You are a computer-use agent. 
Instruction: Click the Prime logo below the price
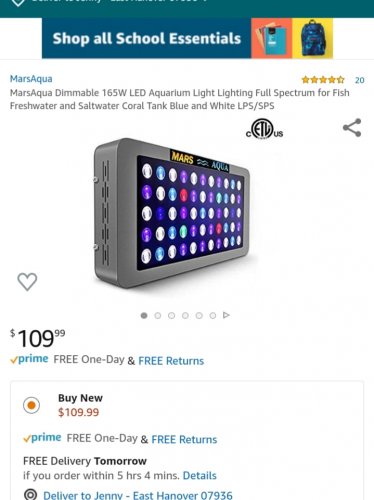point(29,359)
